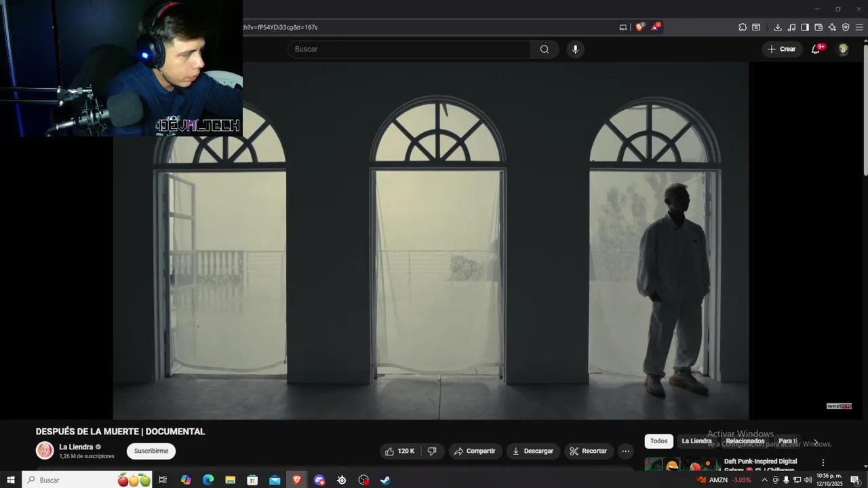Open File Explorer from the taskbar
Viewport: 868px width, 488px height.
pyautogui.click(x=230, y=480)
